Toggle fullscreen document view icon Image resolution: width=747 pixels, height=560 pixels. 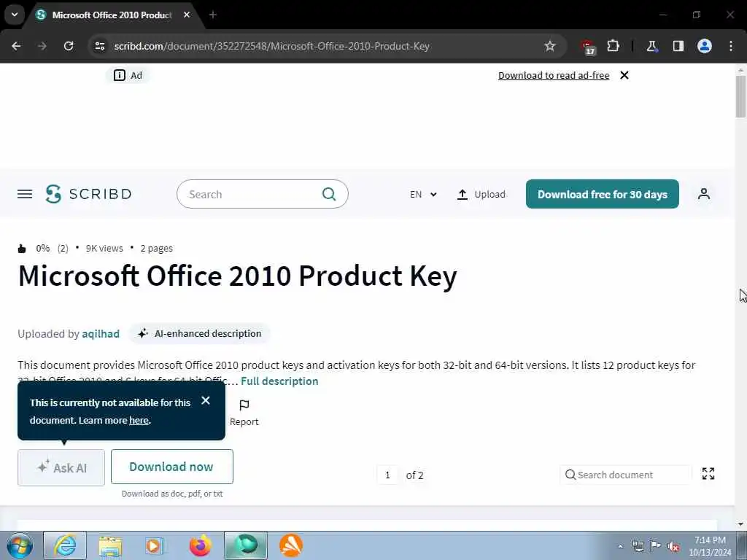click(x=708, y=473)
